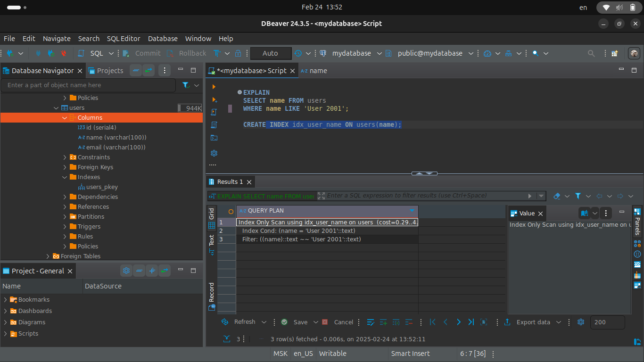The width and height of the screenshot is (644, 362).
Task: Click the dashboard gauge icon
Action: [487, 53]
